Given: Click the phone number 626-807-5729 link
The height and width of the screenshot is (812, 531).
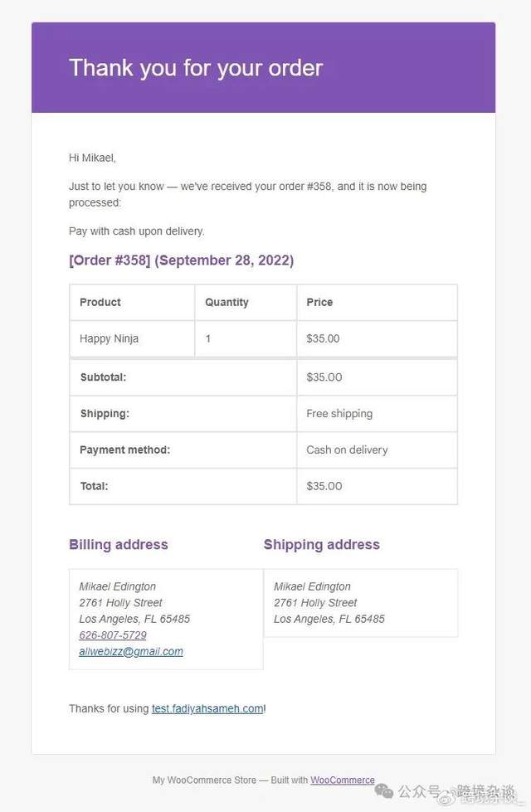Looking at the screenshot, I should click(x=113, y=635).
